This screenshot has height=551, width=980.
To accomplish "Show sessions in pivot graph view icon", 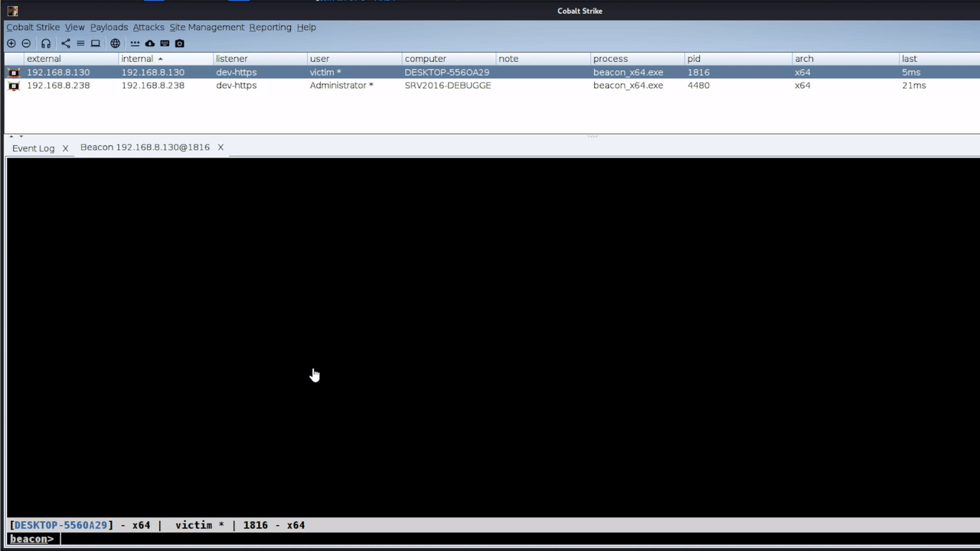I will click(x=65, y=44).
